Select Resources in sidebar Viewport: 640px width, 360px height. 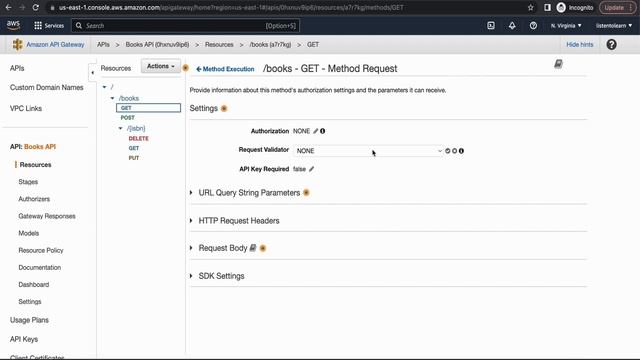tap(36, 165)
